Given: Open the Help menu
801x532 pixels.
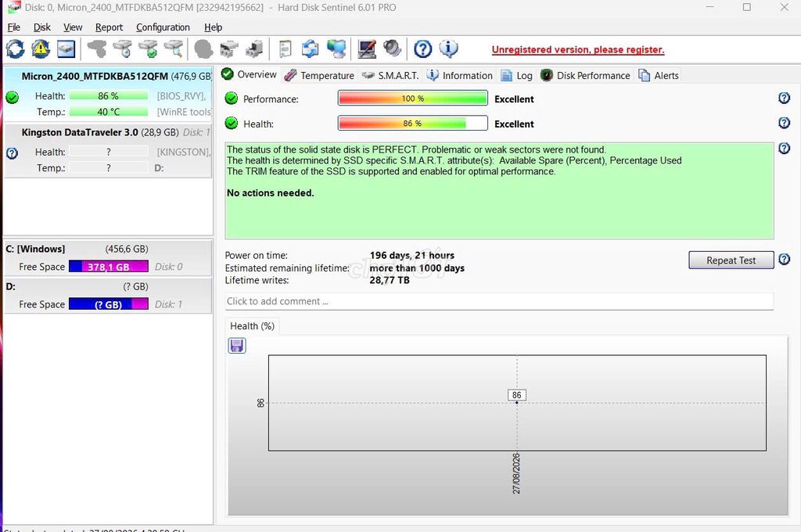Looking at the screenshot, I should coord(213,27).
